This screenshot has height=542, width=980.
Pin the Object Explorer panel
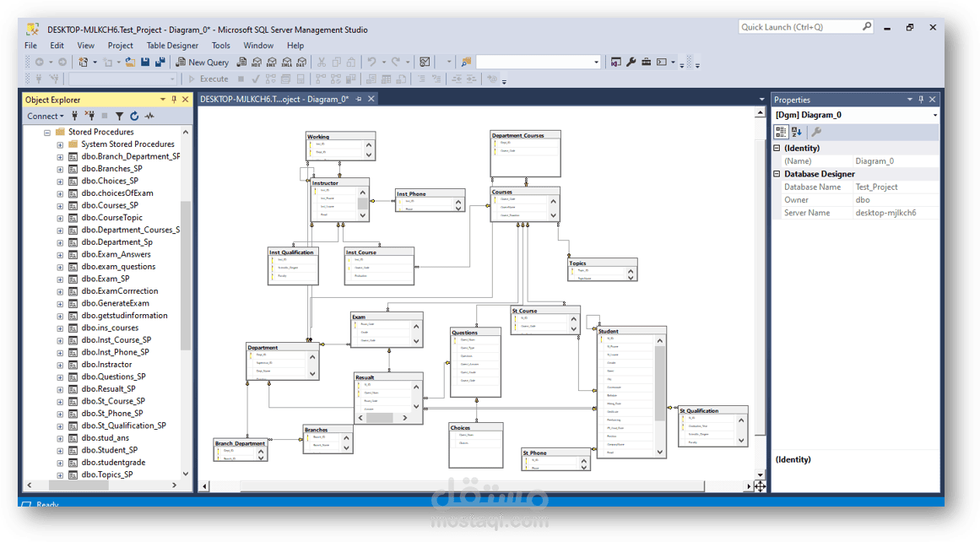[174, 100]
